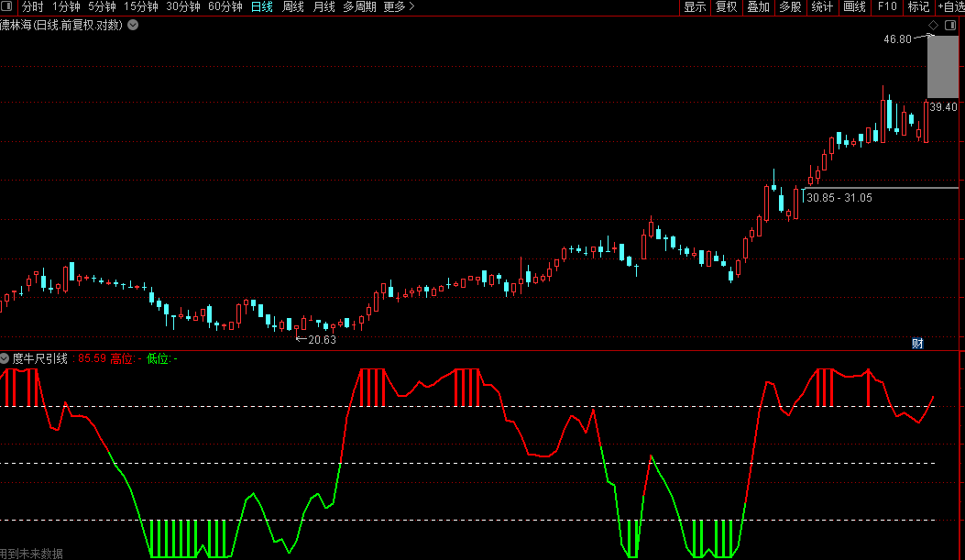Switch to 分时 intraday view
The width and height of the screenshot is (965, 560).
33,6
